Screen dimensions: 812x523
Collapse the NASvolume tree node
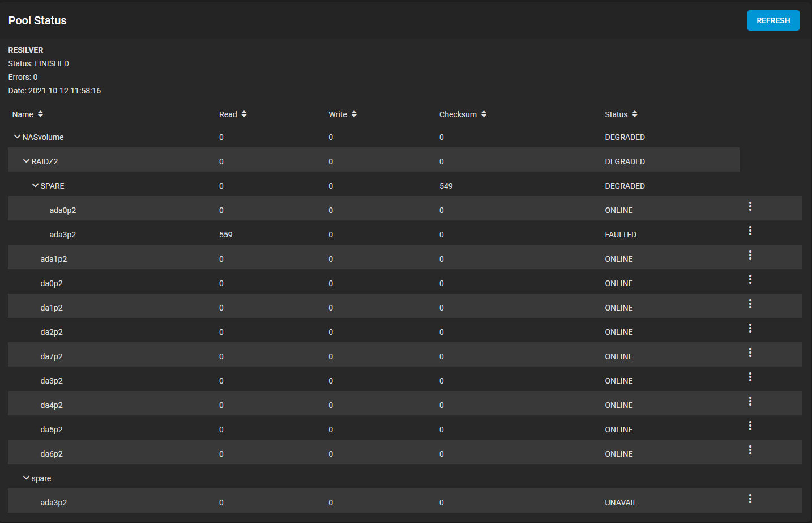coord(17,137)
